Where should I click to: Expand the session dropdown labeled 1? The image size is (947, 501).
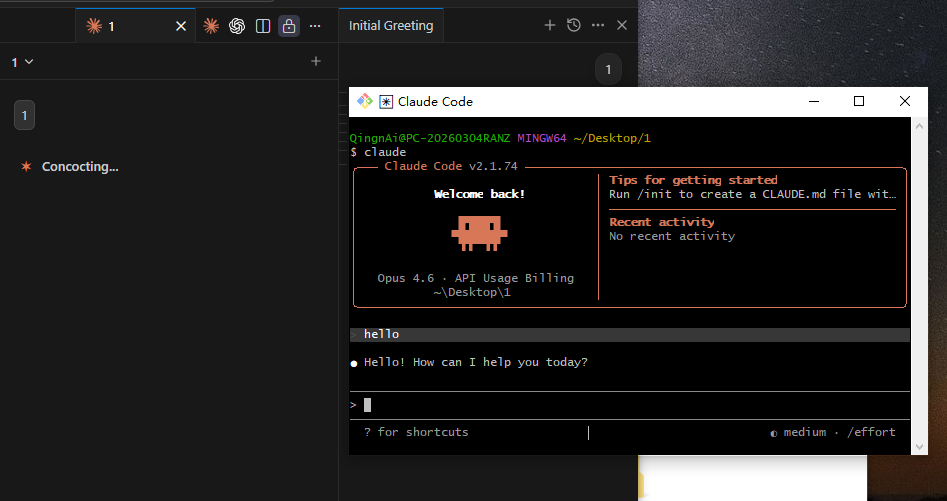(22, 62)
